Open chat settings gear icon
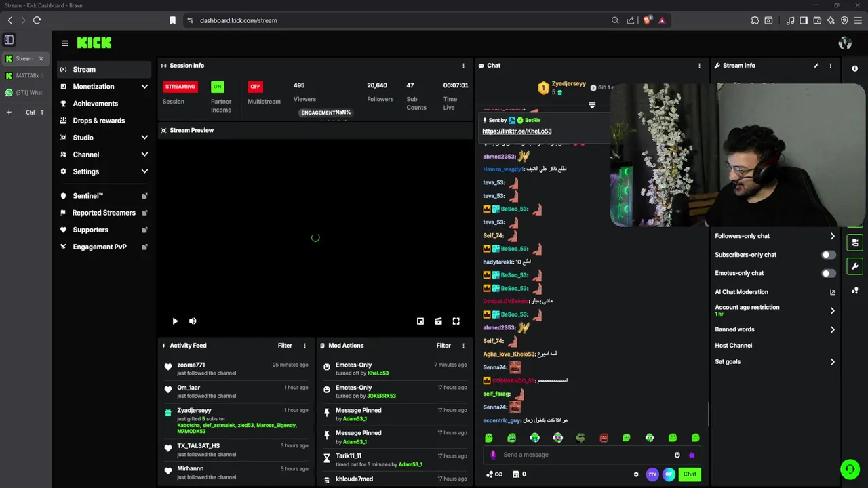 click(x=636, y=474)
